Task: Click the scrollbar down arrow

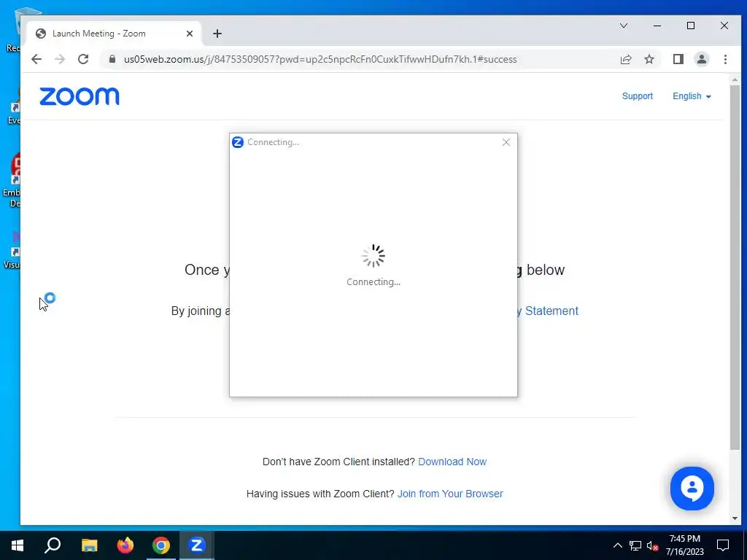Action: point(735,518)
